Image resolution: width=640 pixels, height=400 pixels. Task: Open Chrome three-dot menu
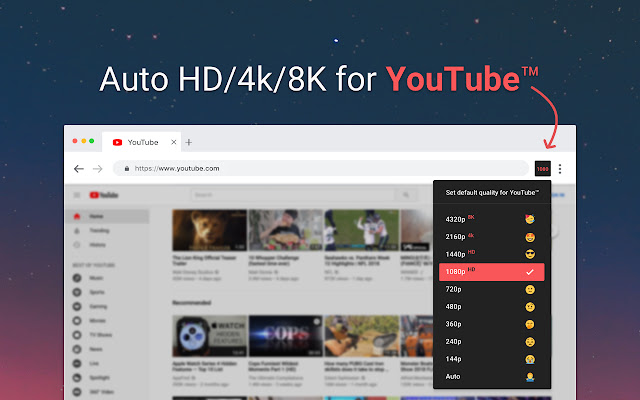tap(560, 169)
